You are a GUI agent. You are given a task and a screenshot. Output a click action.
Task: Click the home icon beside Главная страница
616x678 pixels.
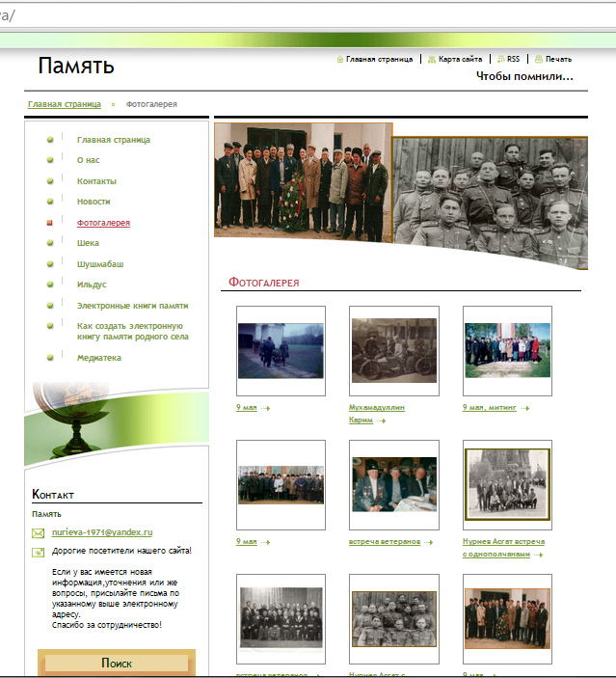tap(340, 60)
